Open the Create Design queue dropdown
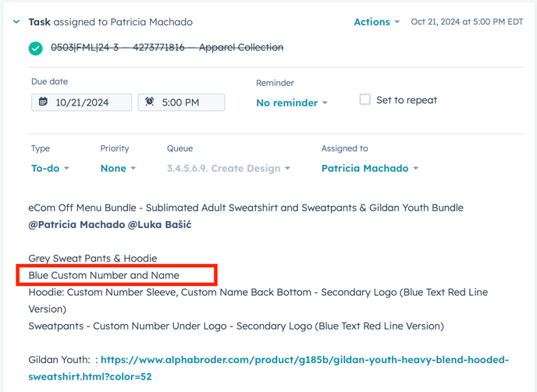The height and width of the screenshot is (392, 537). [x=228, y=169]
